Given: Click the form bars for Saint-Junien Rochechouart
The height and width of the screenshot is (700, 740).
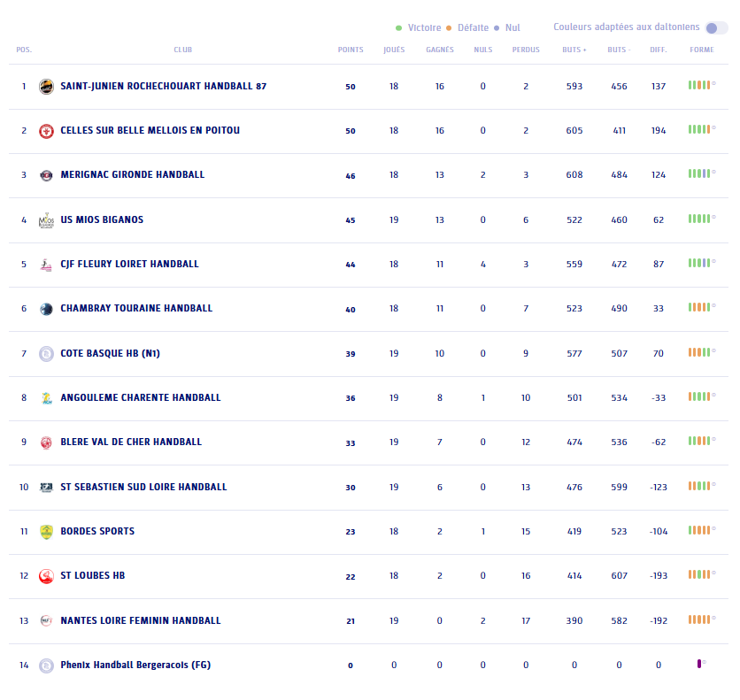Looking at the screenshot, I should [699, 85].
